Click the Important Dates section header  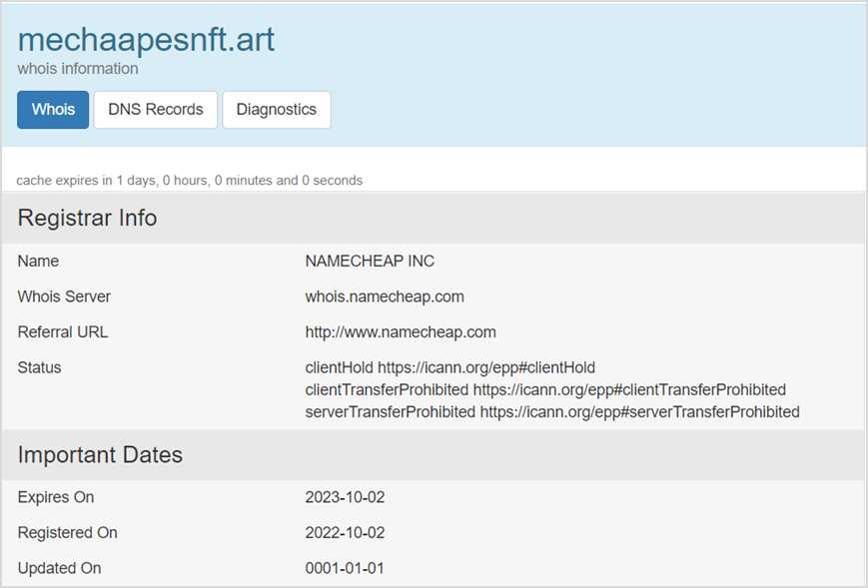[x=100, y=455]
